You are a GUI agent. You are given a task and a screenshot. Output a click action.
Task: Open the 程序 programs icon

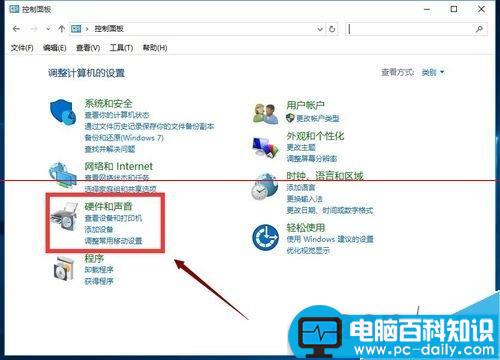tap(63, 269)
